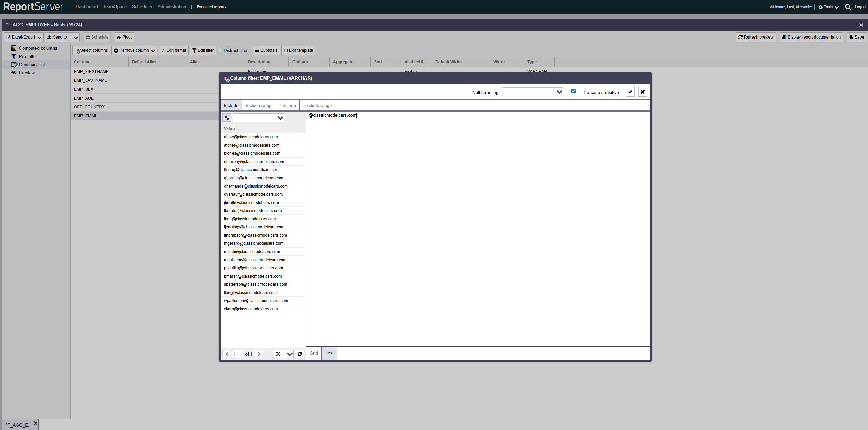Open search via the magnifier icon
Screen dimensions: 868x430
point(848,7)
